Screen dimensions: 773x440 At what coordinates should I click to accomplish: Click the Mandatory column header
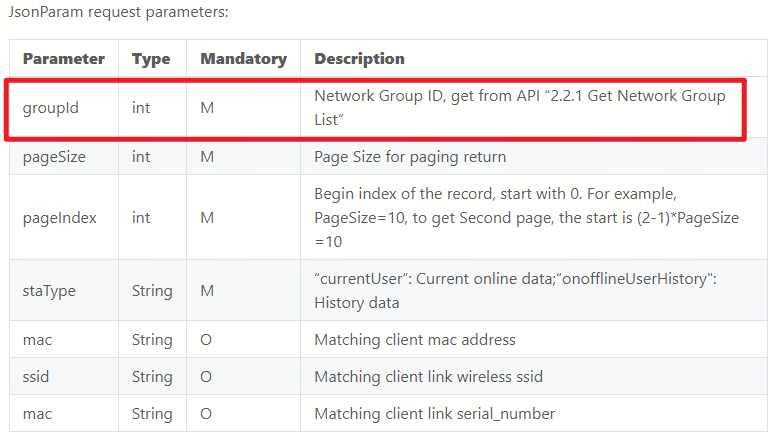click(x=243, y=59)
